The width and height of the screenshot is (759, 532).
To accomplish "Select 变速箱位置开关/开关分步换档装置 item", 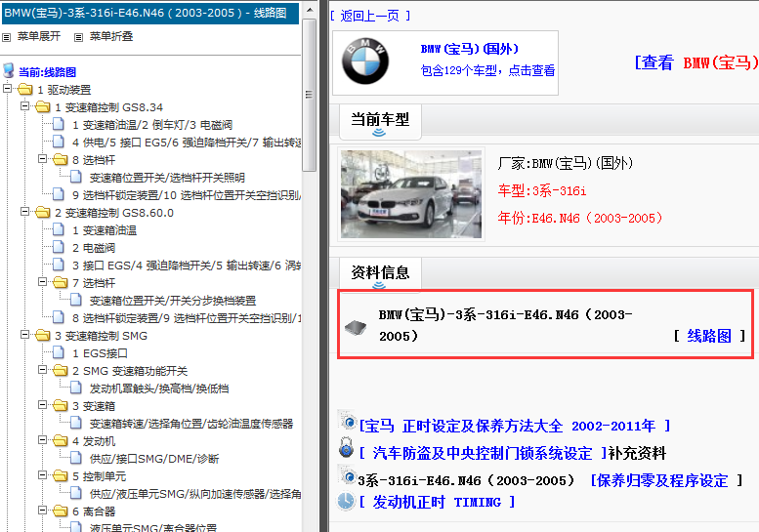I will coord(173,301).
